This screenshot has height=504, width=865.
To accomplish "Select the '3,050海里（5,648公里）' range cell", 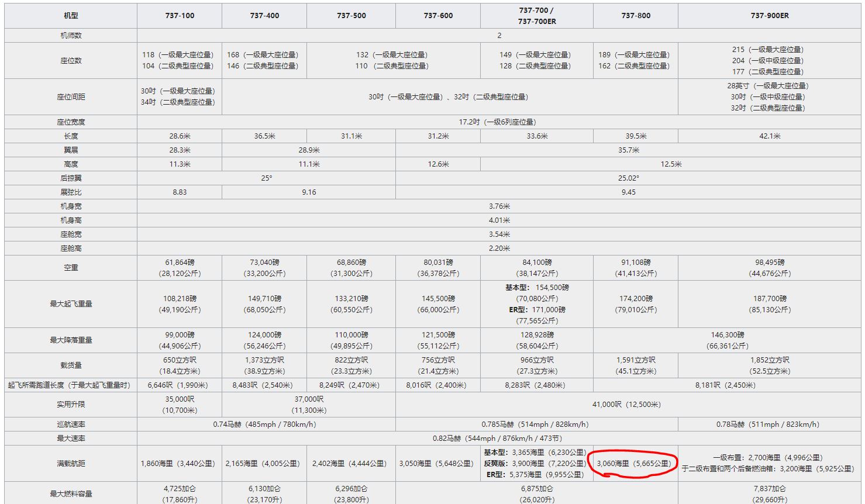I will pyautogui.click(x=438, y=463).
